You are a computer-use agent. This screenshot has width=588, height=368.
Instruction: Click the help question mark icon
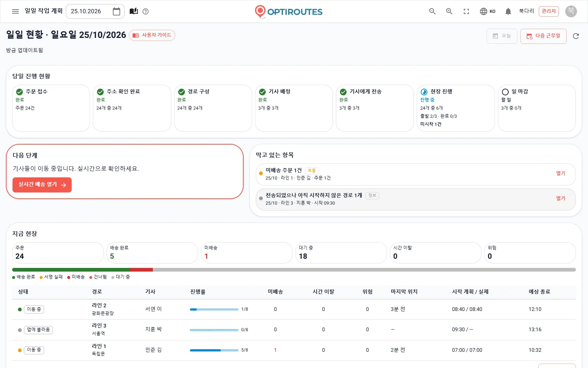(x=146, y=11)
